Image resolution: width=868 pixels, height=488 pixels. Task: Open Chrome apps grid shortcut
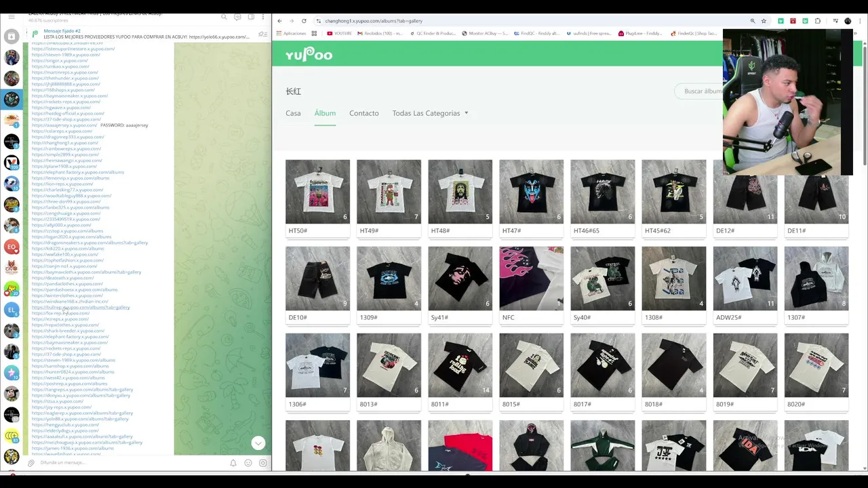(314, 33)
